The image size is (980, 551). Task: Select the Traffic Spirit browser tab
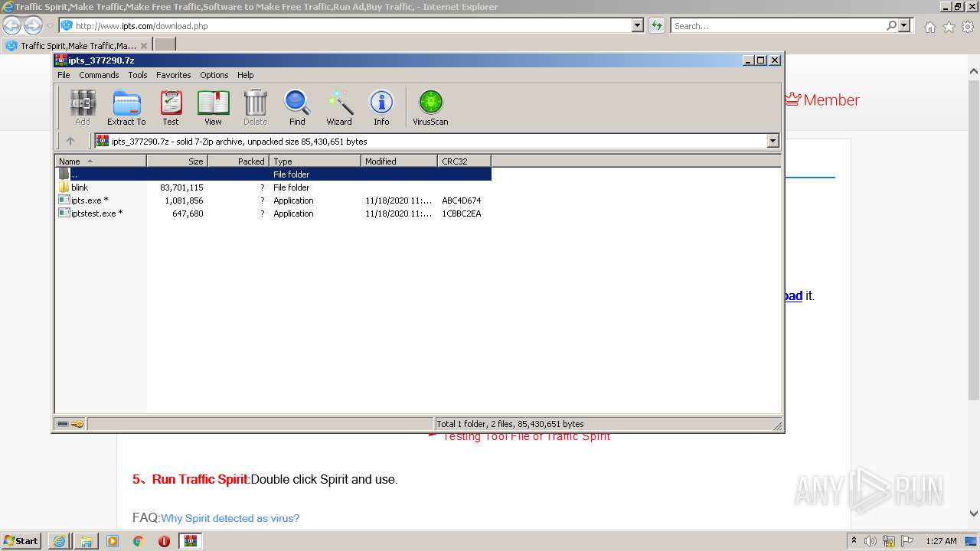tap(76, 45)
